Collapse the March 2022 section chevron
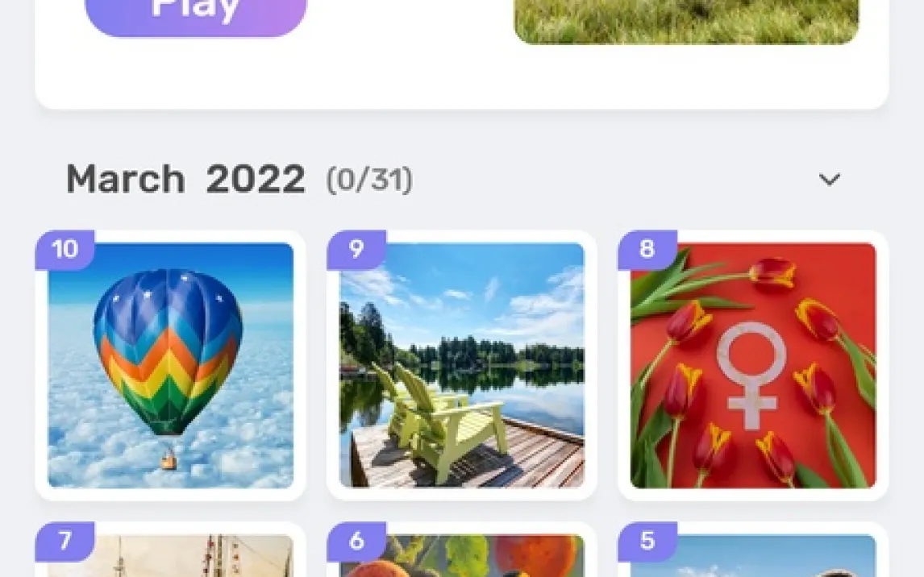This screenshot has height=577, width=924. coord(830,179)
